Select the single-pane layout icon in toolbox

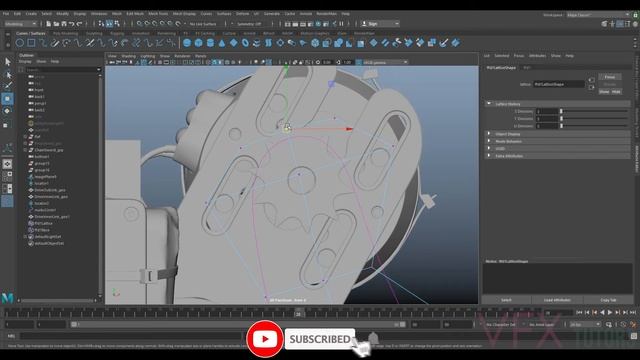7,164
